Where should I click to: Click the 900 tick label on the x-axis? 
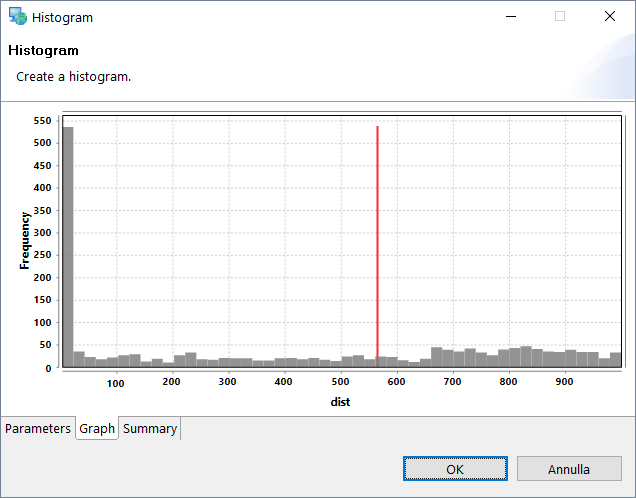click(565, 382)
